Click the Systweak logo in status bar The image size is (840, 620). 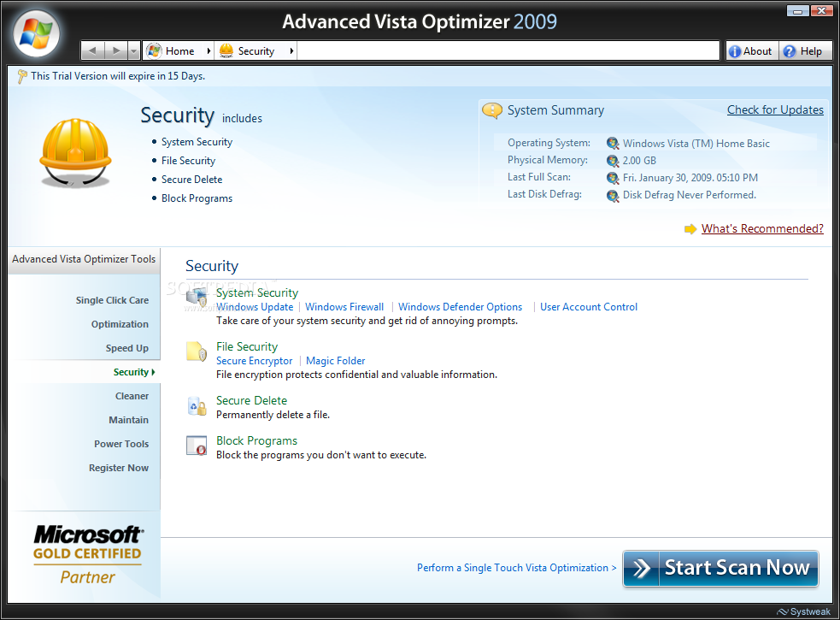[804, 611]
